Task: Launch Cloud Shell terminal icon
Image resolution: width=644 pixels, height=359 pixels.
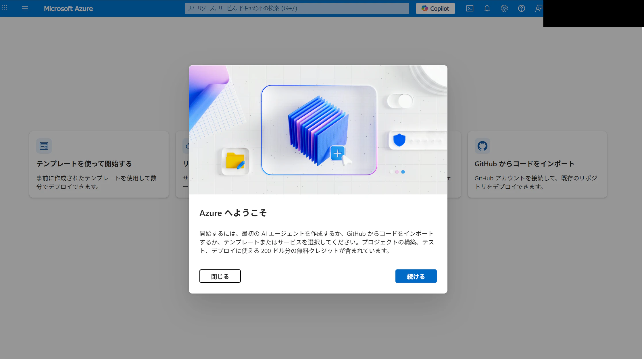Action: click(x=470, y=8)
